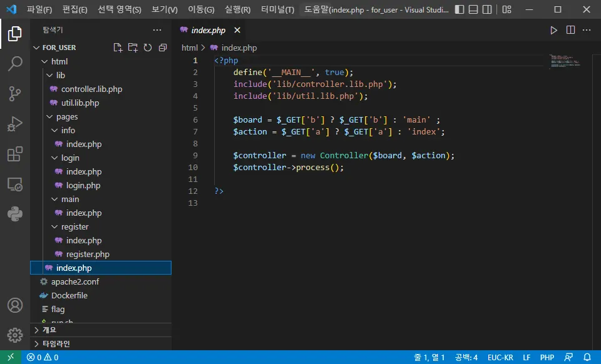Split the editor to the right
The height and width of the screenshot is (364, 601).
[x=570, y=30]
